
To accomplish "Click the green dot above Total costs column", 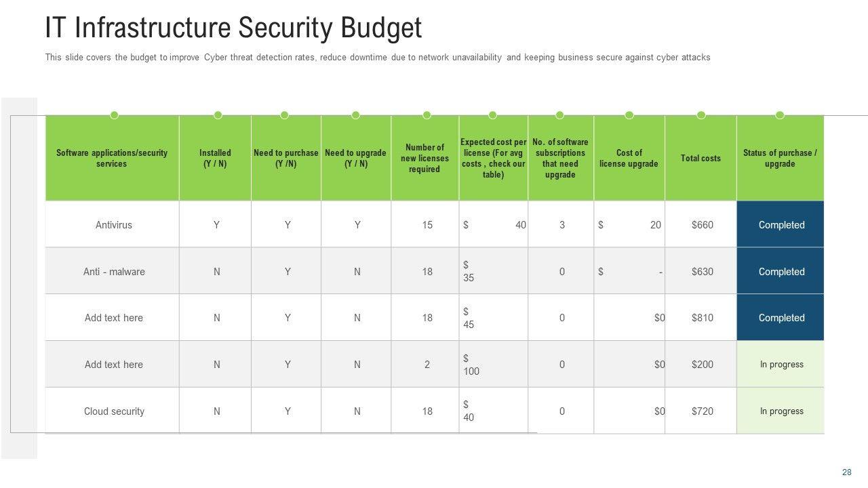I will pyautogui.click(x=701, y=115).
